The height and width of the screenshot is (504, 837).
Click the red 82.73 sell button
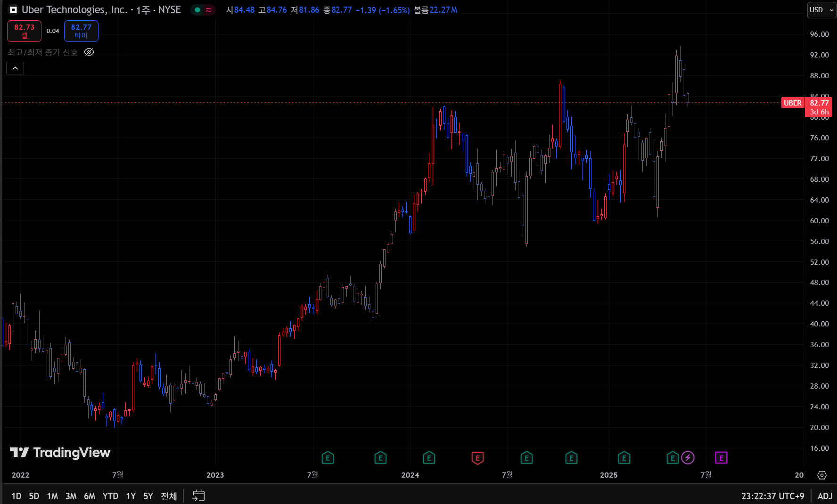pos(24,31)
